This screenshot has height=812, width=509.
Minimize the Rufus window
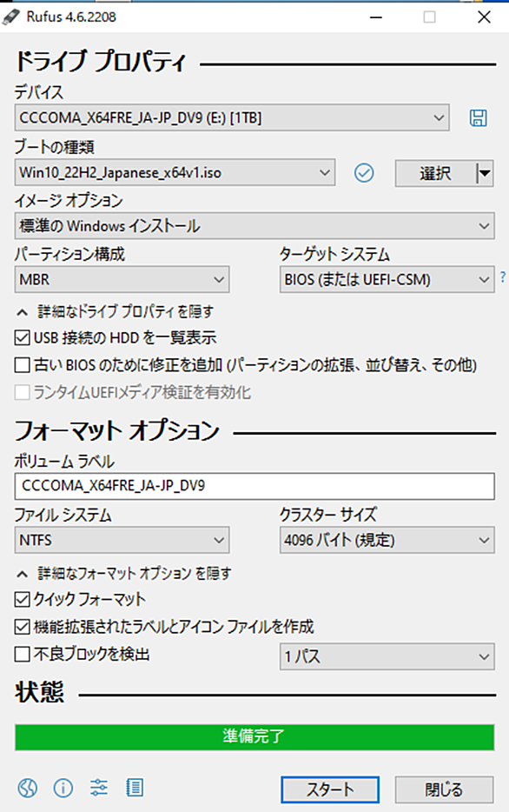pos(376,17)
